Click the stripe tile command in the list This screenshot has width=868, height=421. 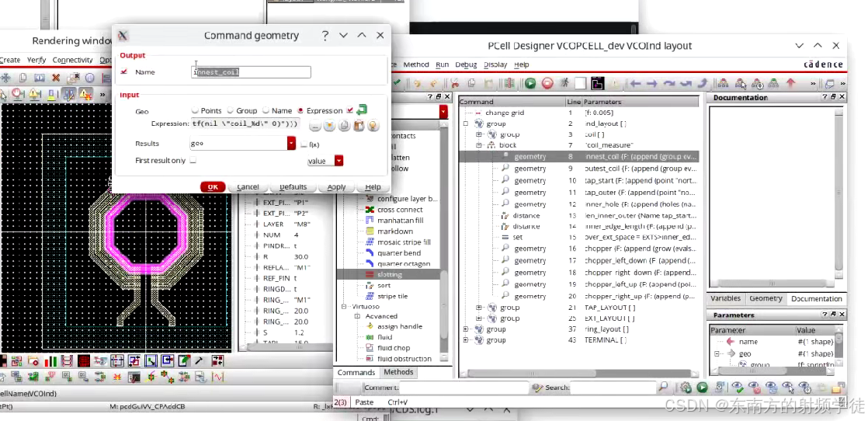coord(392,296)
